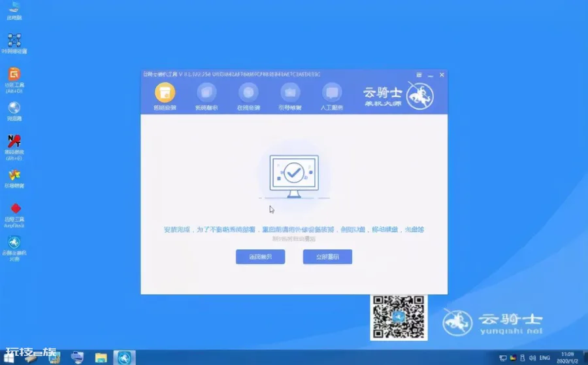588x365 pixels.
Task: Select the orange highlighted first tab icon in installer
Action: point(165,93)
